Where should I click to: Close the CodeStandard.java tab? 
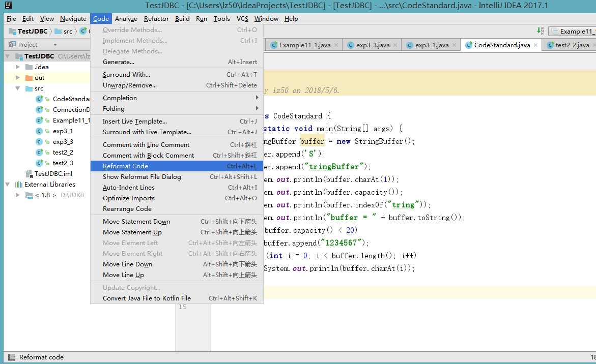535,45
